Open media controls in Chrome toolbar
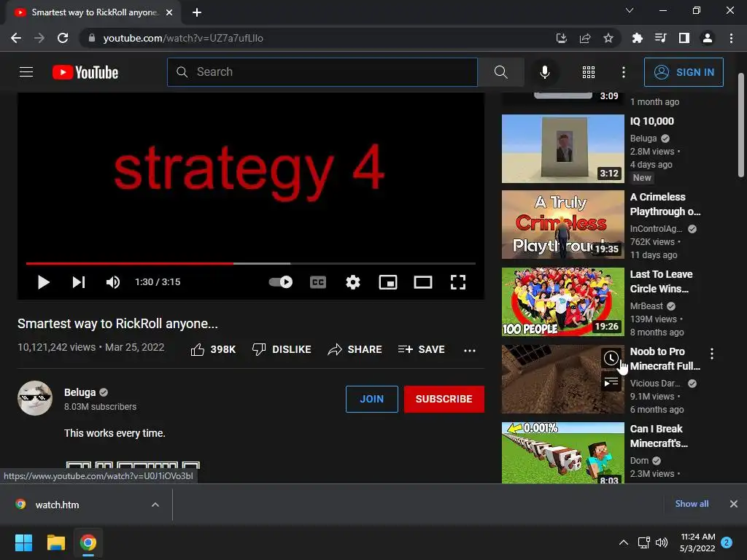This screenshot has width=747, height=560. coord(660,38)
